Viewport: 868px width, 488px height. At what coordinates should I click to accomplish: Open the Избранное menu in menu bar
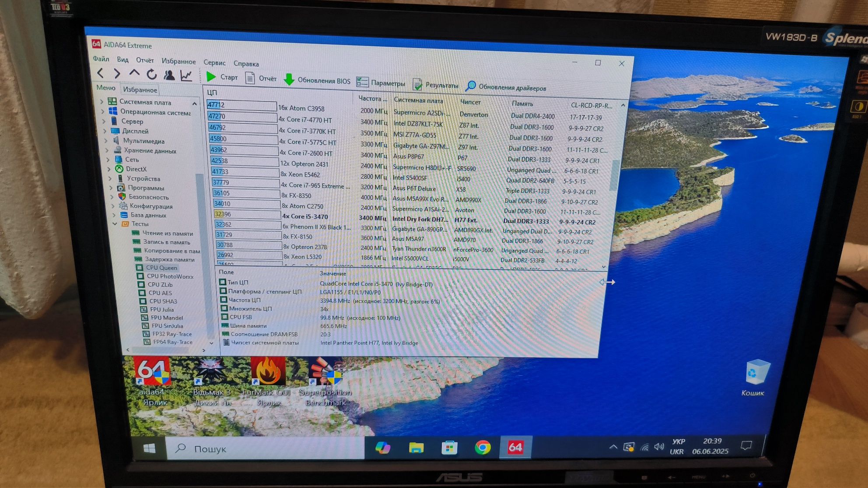pyautogui.click(x=178, y=61)
